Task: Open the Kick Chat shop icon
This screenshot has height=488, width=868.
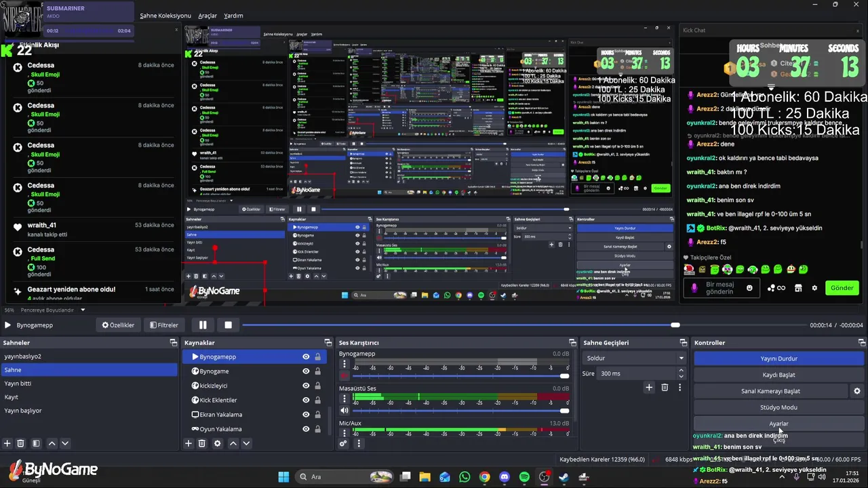Action: 798,287
